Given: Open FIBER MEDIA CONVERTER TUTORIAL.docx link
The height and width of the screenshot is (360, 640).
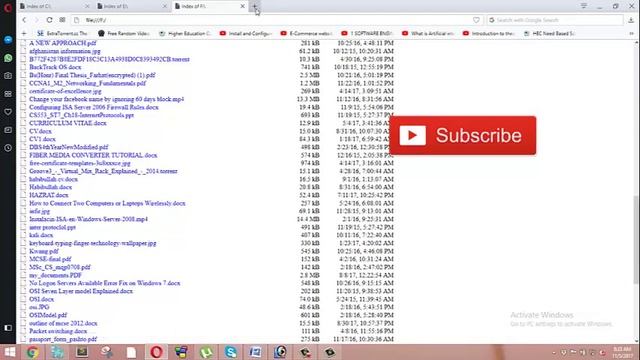Looking at the screenshot, I should [93, 155].
